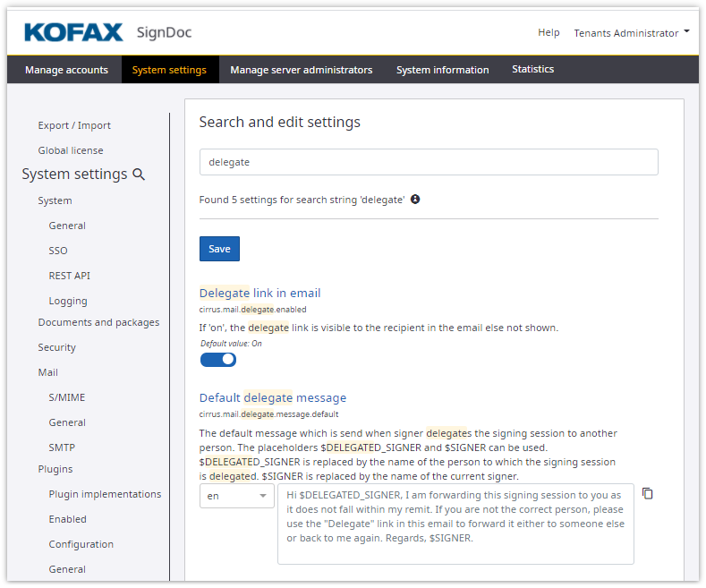Go to Manage server administrators tab
This screenshot has height=588, width=706.
tap(301, 70)
